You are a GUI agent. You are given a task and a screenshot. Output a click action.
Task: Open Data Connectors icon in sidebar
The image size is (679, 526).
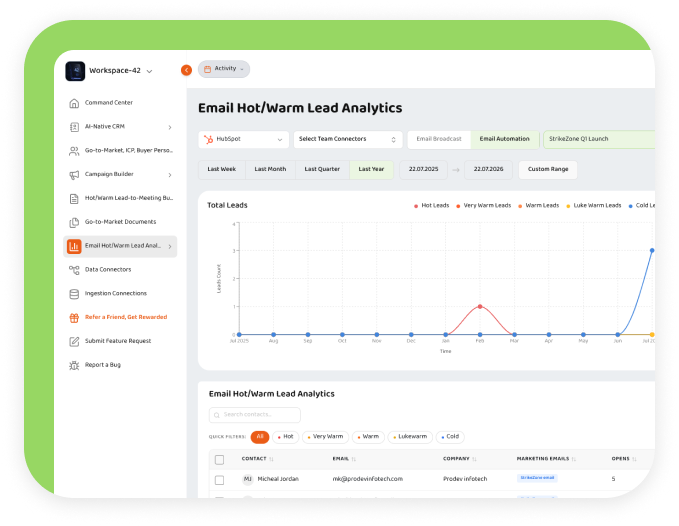[x=74, y=270]
